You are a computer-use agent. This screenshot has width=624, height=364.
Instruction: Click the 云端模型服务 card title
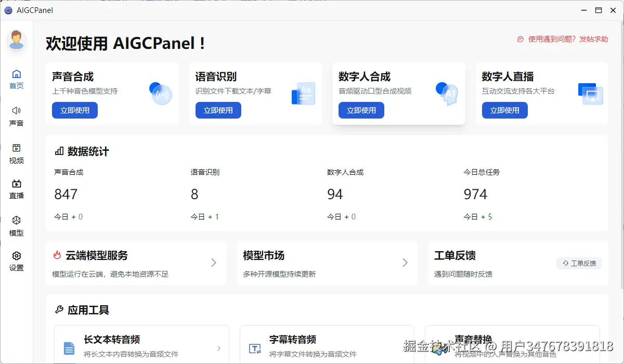click(x=97, y=255)
